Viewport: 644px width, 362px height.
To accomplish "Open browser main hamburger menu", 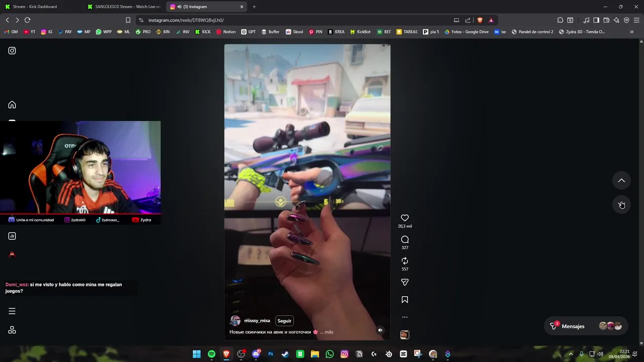I will tap(636, 20).
